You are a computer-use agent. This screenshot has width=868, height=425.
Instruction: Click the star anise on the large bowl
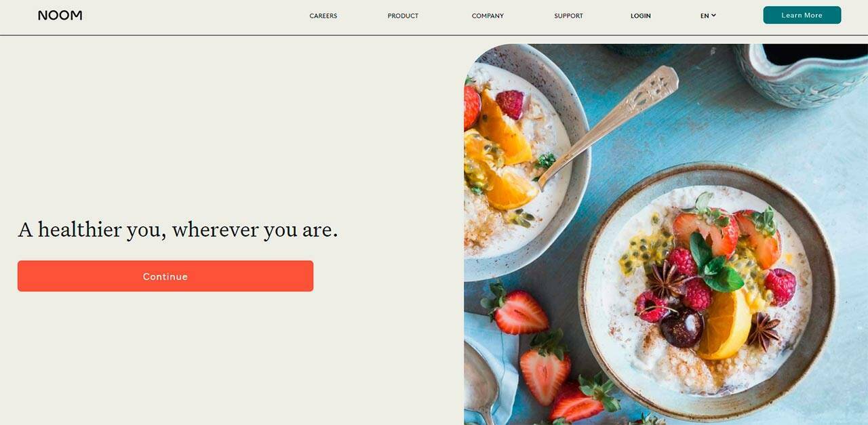coord(667,279)
